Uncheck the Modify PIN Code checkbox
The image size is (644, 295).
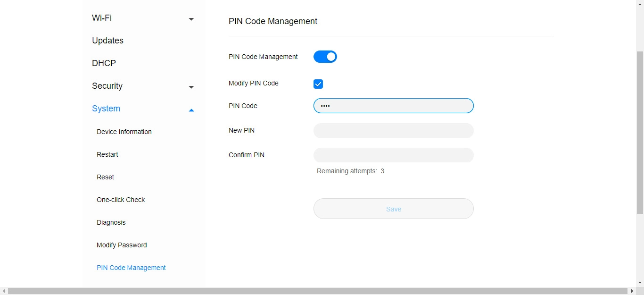click(318, 84)
